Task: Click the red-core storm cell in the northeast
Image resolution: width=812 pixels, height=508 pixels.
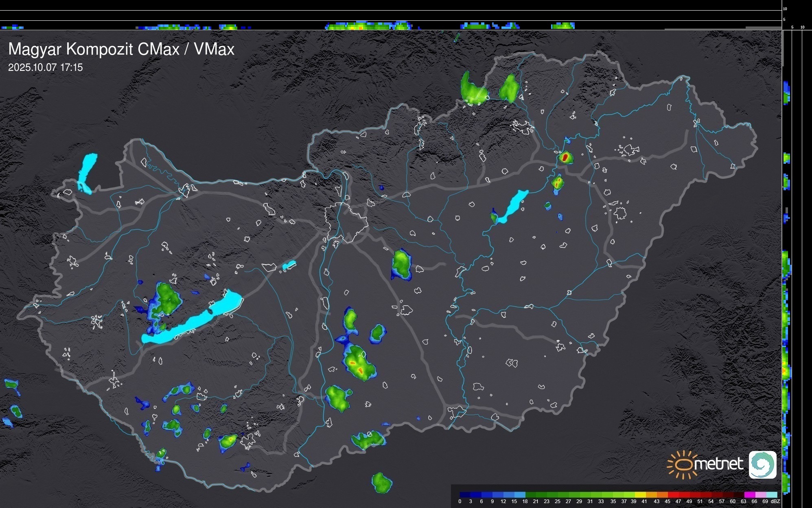Action: [x=565, y=157]
